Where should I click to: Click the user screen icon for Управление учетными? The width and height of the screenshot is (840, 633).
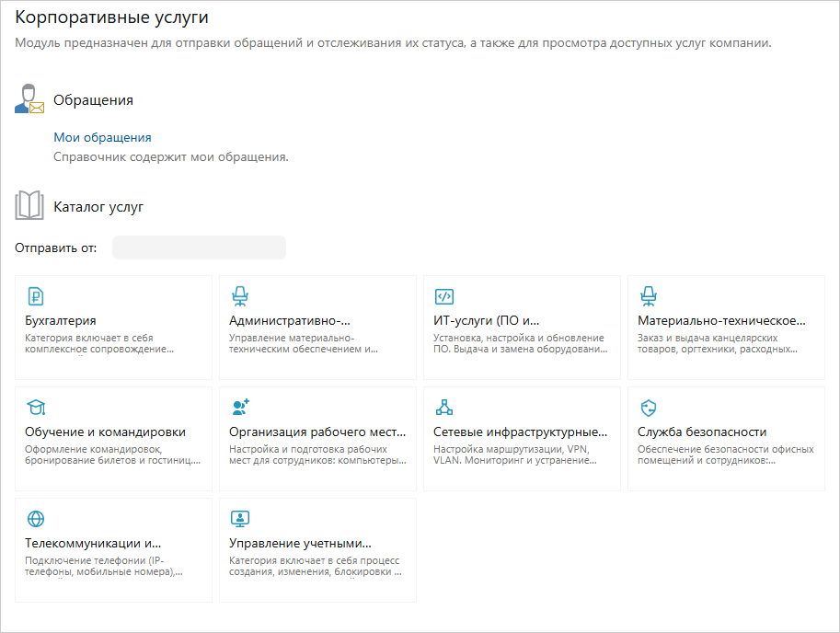pos(240,518)
